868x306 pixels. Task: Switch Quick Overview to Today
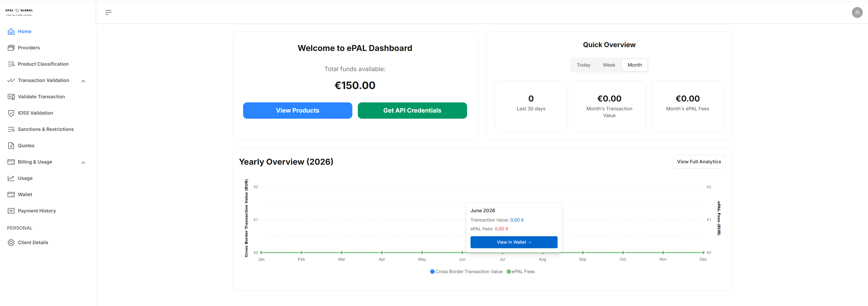click(583, 65)
